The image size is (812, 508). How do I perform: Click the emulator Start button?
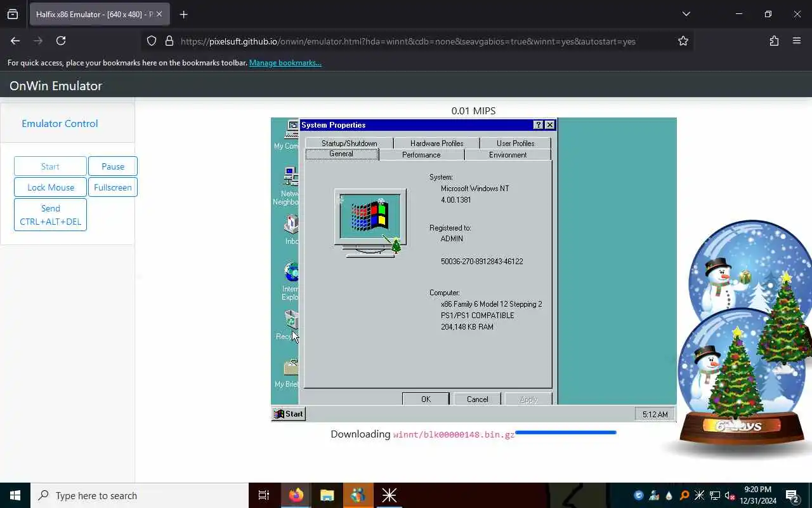pos(50,166)
